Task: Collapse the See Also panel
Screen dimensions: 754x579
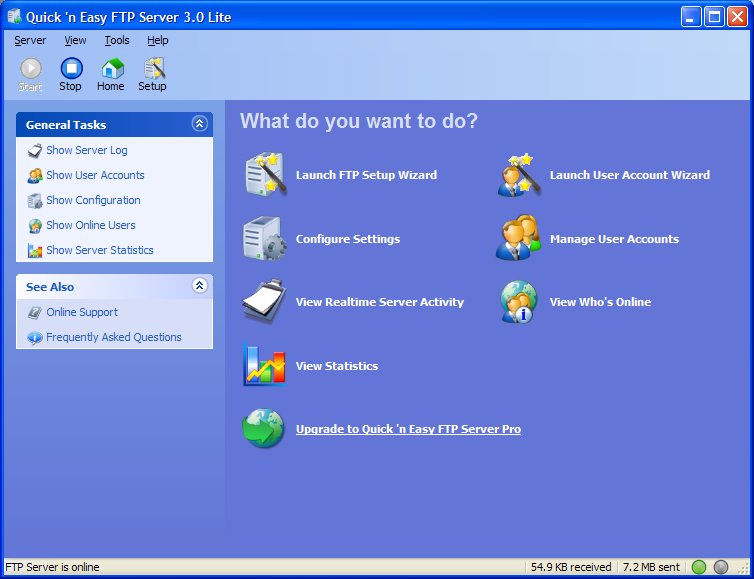Action: [x=200, y=286]
